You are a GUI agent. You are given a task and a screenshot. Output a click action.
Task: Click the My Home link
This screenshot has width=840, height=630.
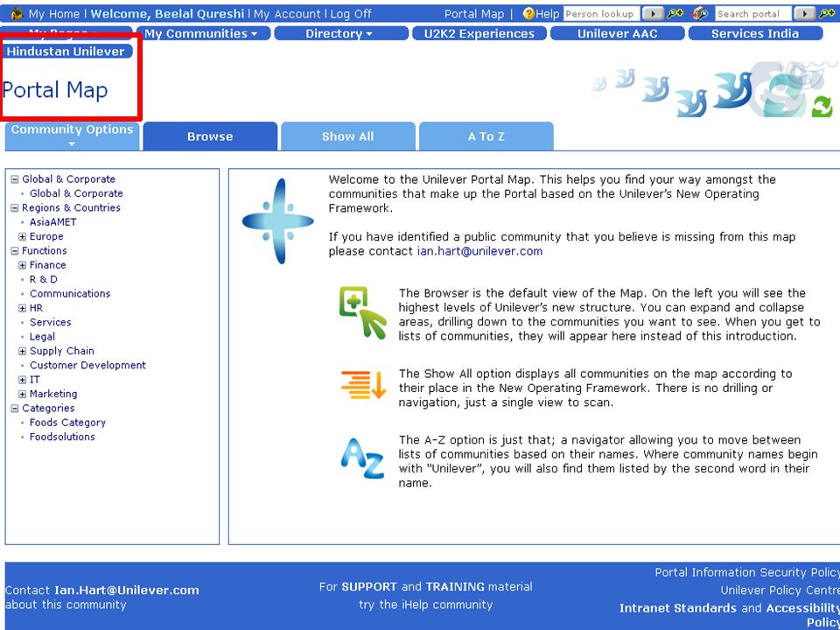click(54, 14)
